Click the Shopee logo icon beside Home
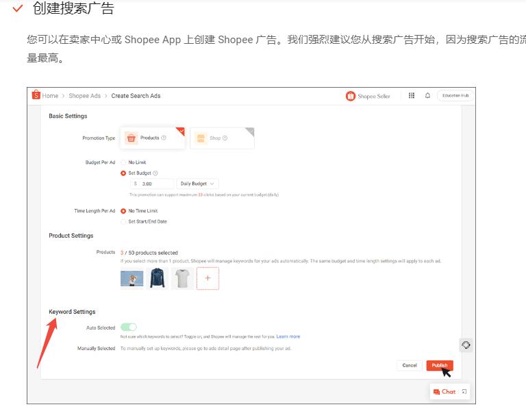The width and height of the screenshot is (526, 420). coord(36,95)
